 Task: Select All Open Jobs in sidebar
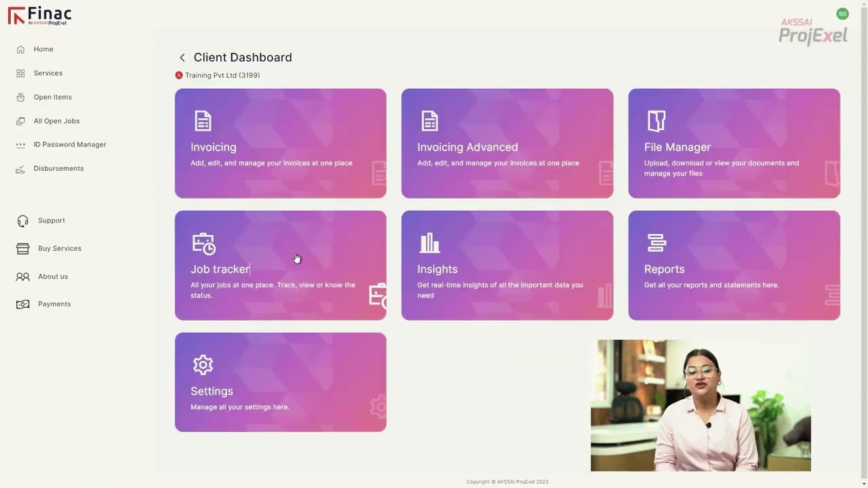click(x=57, y=121)
